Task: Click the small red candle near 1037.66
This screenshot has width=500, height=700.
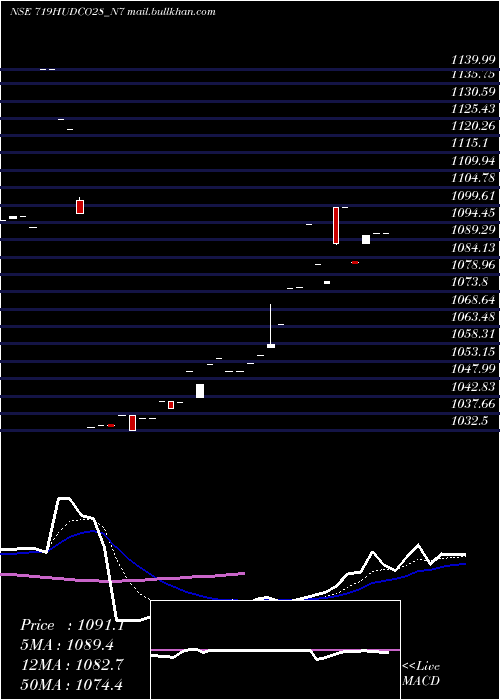Action: (x=171, y=405)
